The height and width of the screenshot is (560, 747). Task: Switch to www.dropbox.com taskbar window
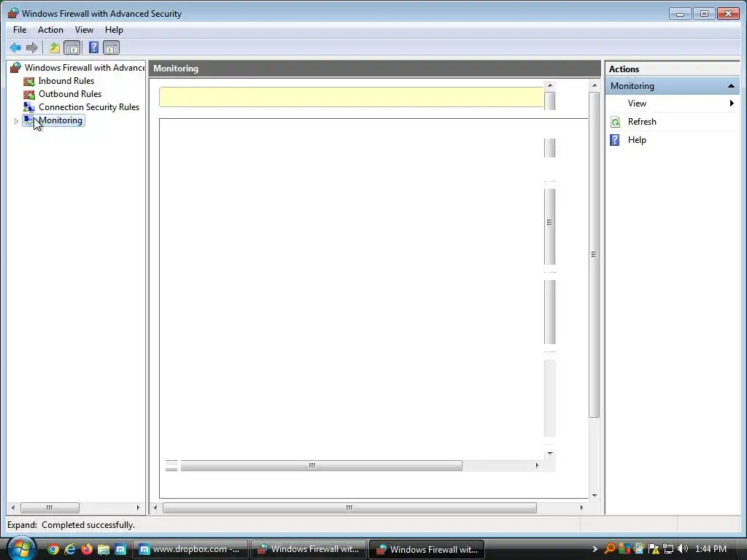coord(190,550)
